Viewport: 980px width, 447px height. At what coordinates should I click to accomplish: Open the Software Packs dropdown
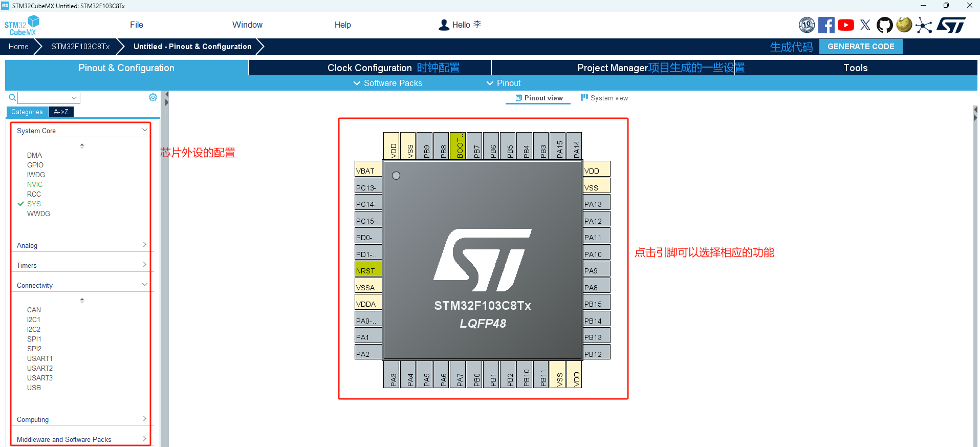[387, 83]
